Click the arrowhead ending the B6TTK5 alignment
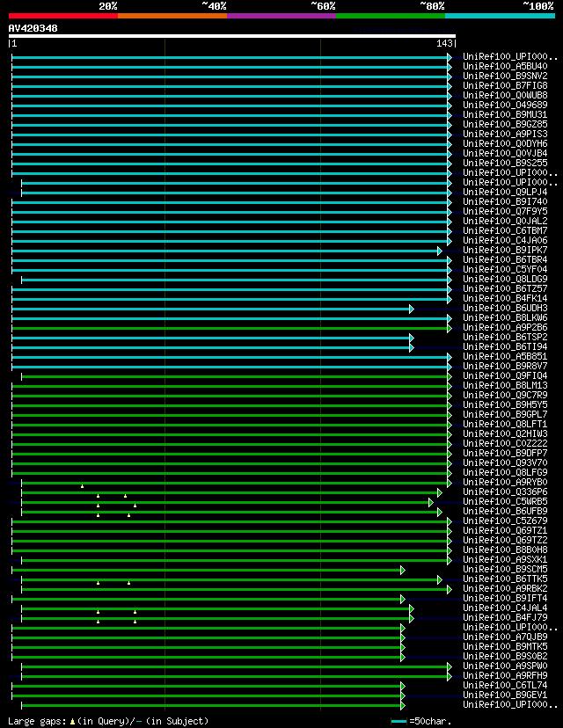563x728 pixels. 440,580
